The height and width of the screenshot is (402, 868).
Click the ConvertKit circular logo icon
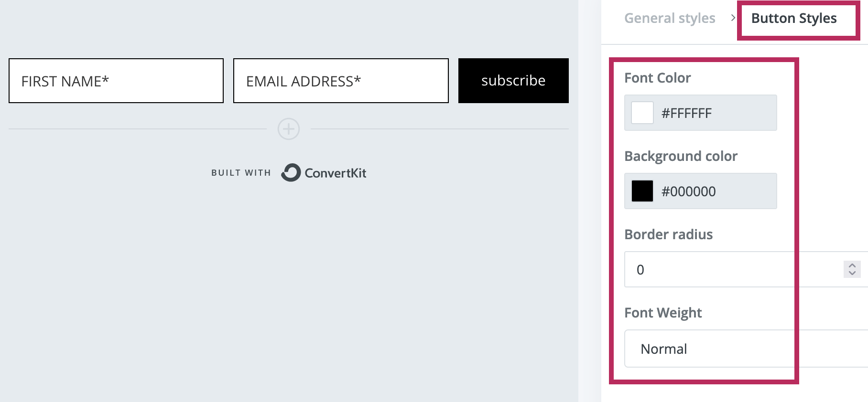coord(291,172)
